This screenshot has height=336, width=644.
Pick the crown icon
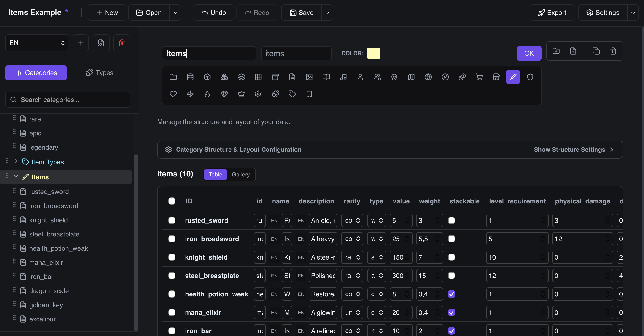click(241, 94)
